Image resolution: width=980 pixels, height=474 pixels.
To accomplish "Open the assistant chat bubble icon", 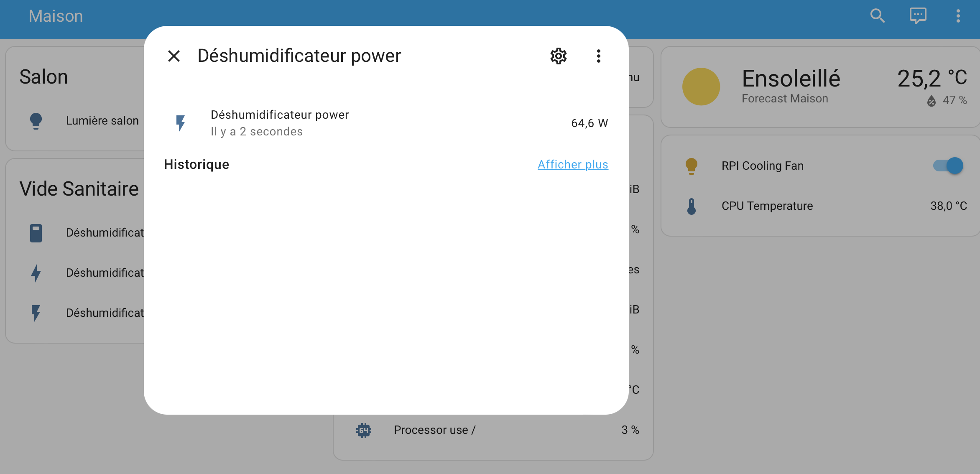I will coord(918,16).
